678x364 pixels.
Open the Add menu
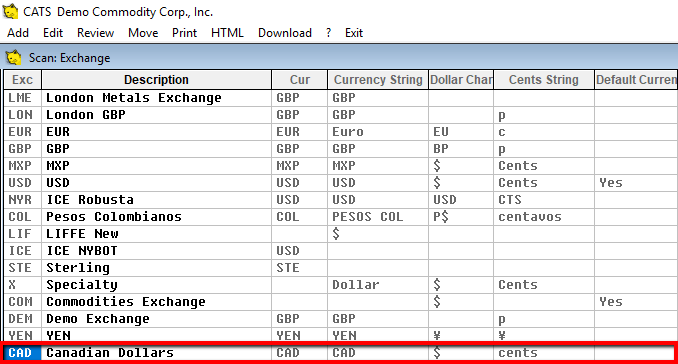click(x=18, y=33)
